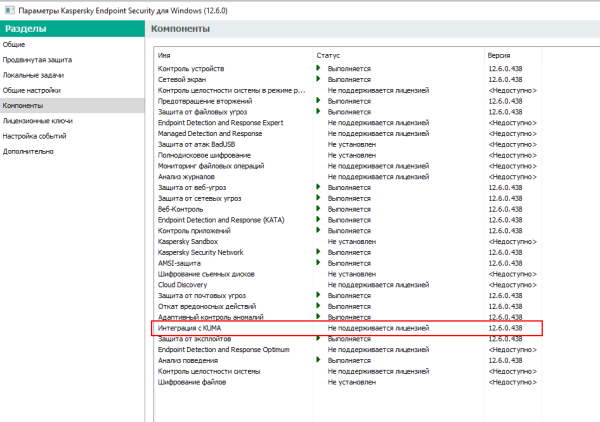The width and height of the screenshot is (600, 422).
Task: Select the Сетевой экран component
Action: pyautogui.click(x=347, y=79)
